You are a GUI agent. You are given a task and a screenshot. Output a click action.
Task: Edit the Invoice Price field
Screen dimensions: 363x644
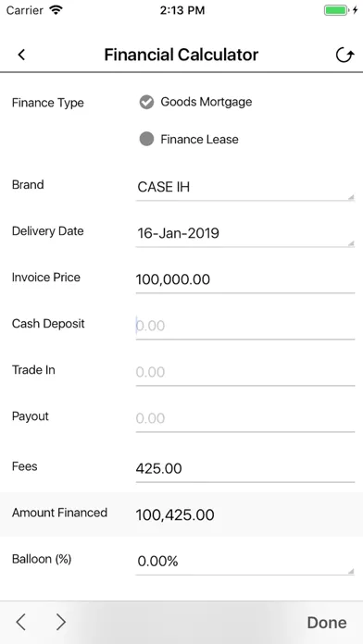click(x=245, y=280)
